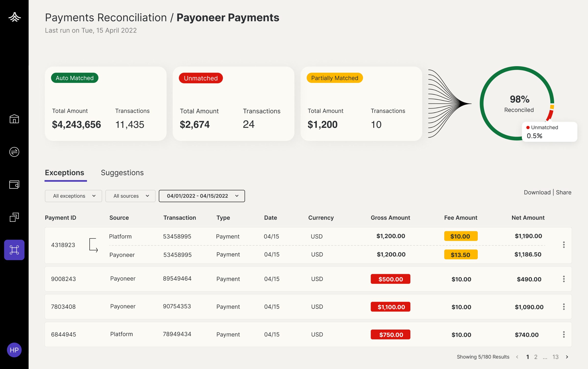588x369 pixels.
Task: Click the Transaction column header
Action: tap(180, 218)
